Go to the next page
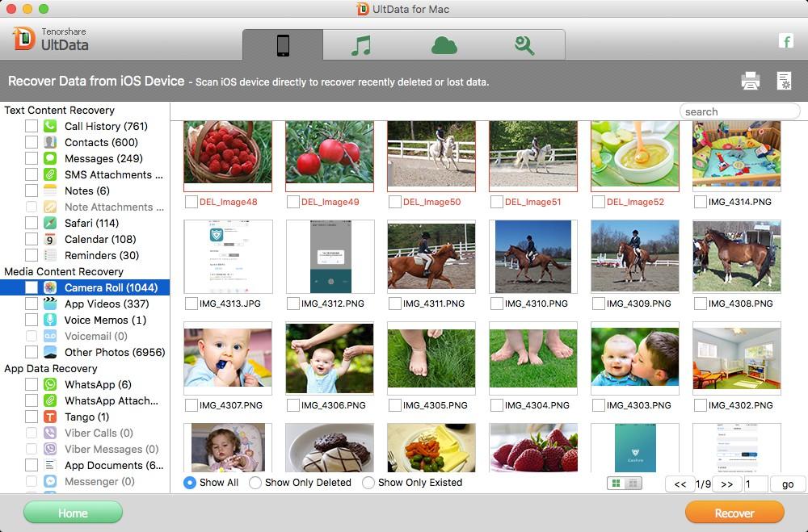Screen dimensions: 808x532 pos(726,484)
